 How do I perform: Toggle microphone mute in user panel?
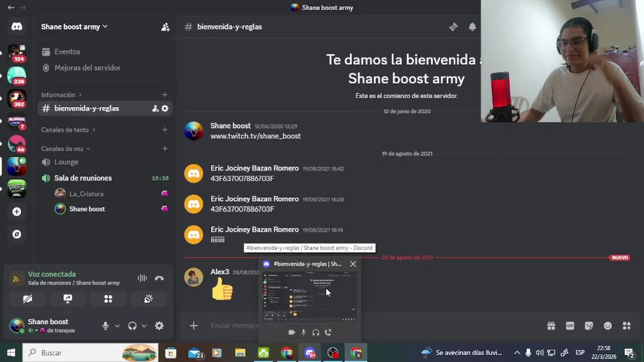coord(105,326)
